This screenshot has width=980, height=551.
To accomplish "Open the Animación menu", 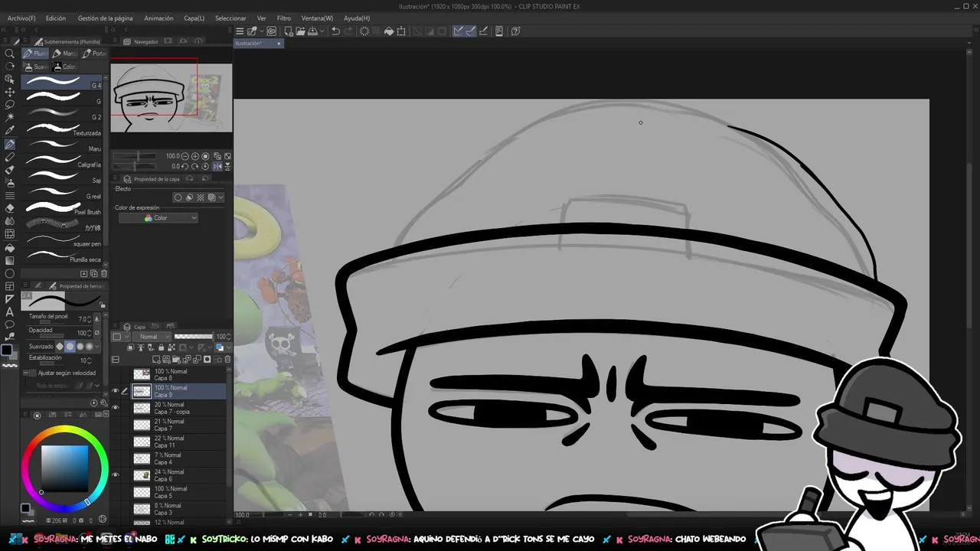I will pyautogui.click(x=158, y=18).
